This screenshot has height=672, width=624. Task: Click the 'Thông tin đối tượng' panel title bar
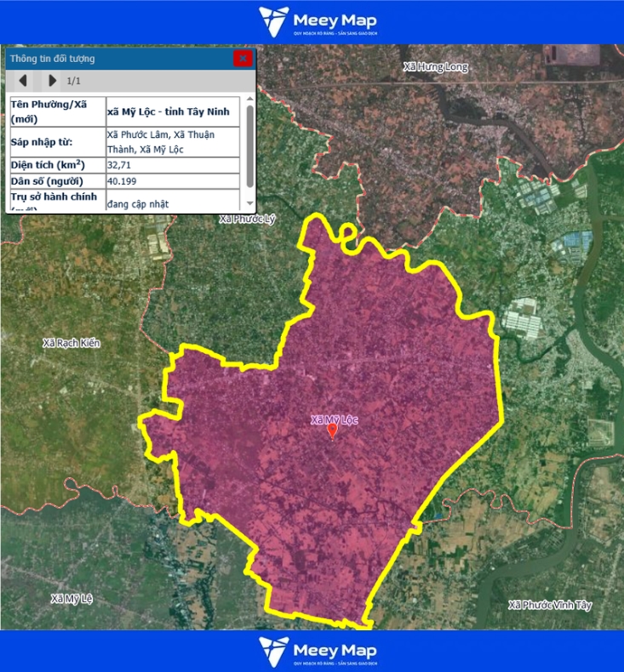(x=119, y=59)
